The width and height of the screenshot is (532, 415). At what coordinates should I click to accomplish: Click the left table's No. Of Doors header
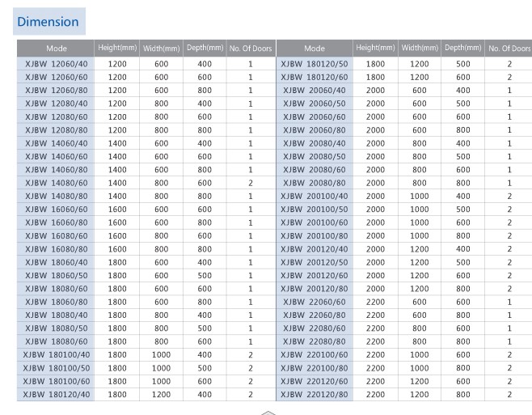(250, 49)
